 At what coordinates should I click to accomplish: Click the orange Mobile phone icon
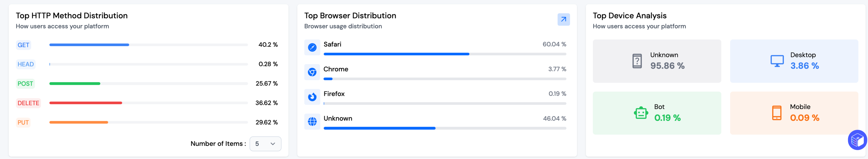(777, 113)
